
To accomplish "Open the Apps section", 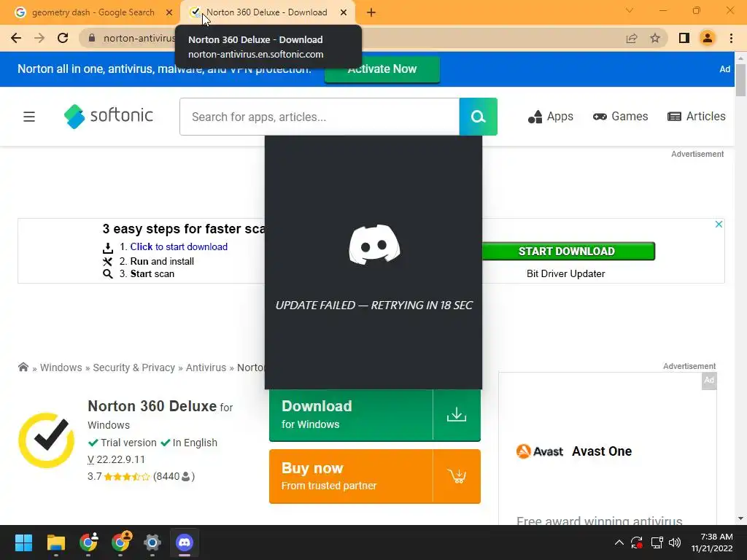I will [550, 117].
